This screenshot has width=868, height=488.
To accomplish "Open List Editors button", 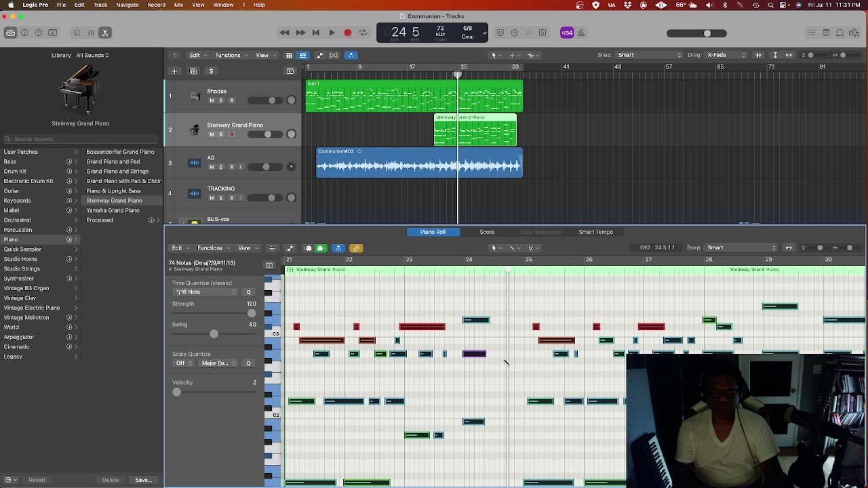I will 812,33.
